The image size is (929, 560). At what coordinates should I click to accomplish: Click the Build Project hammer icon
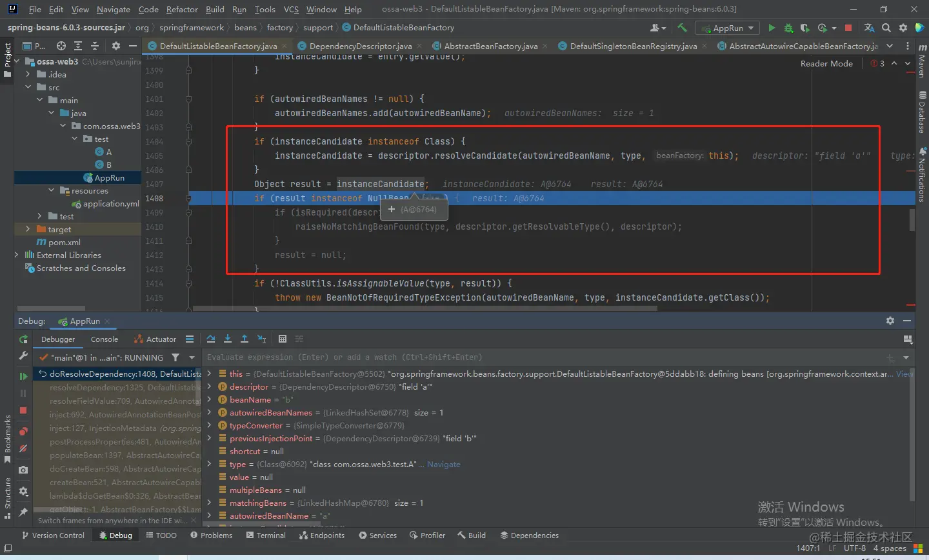coord(682,28)
